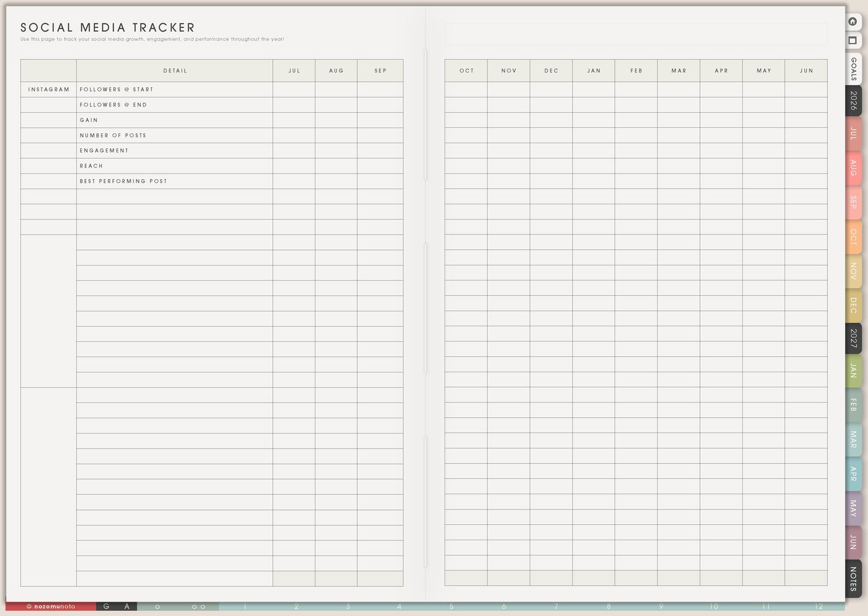The width and height of the screenshot is (868, 616).
Task: Select the double-circle bottom tab
Action: (x=198, y=606)
